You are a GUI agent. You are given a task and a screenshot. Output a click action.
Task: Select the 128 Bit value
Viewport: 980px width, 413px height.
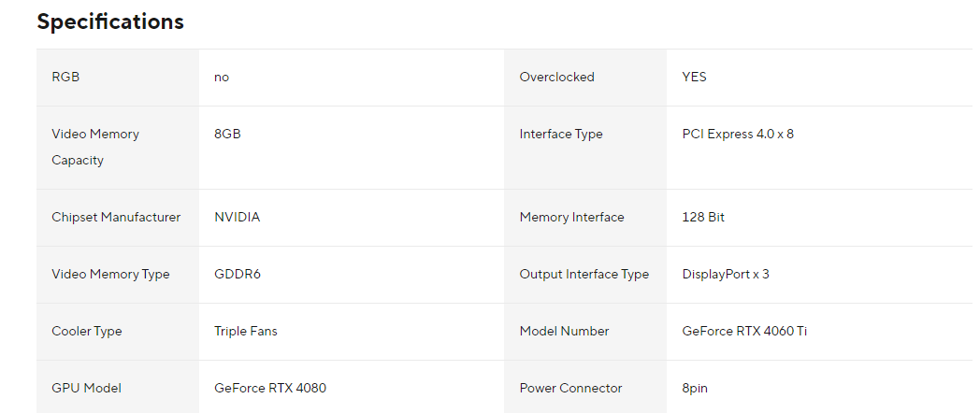click(x=703, y=218)
